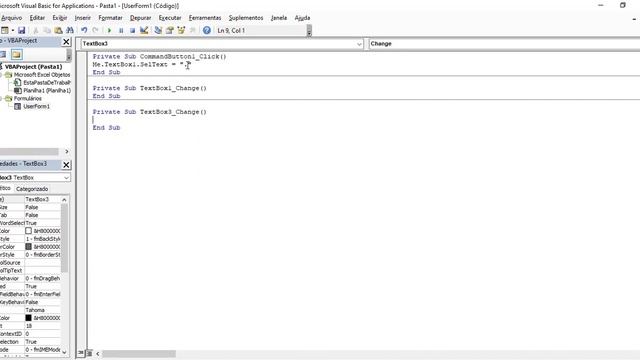Open the Executar menu
This screenshot has width=640, height=360.
coord(170,18)
